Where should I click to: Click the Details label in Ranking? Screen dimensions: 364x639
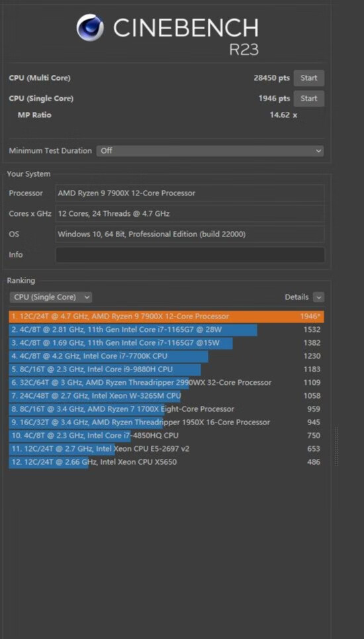coord(296,297)
